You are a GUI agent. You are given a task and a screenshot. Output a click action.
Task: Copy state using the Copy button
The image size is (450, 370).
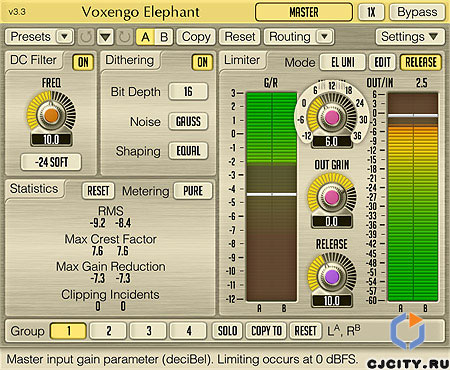196,37
